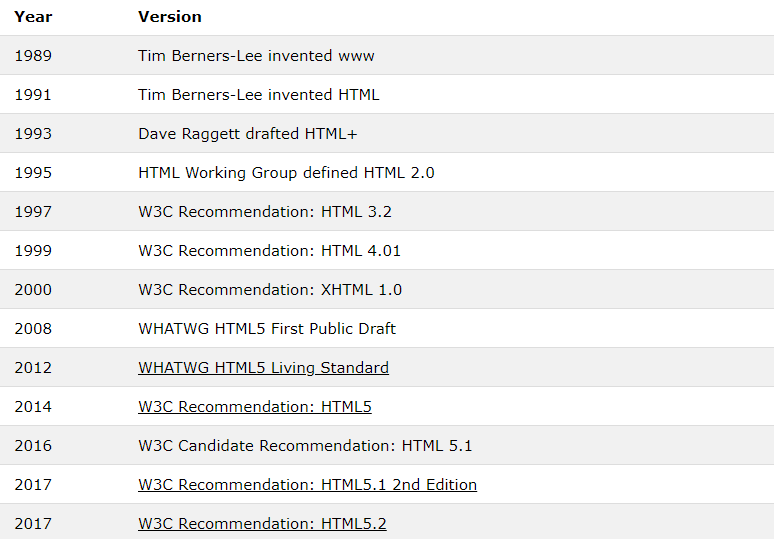Click 'Dave Raggett drafted HTML+' text
The height and width of the screenshot is (539, 774).
tap(247, 134)
